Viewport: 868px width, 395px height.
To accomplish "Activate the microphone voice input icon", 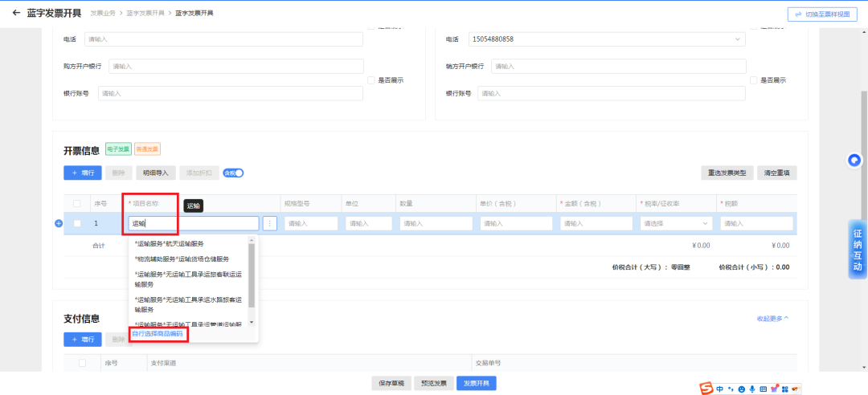I will coord(751,389).
